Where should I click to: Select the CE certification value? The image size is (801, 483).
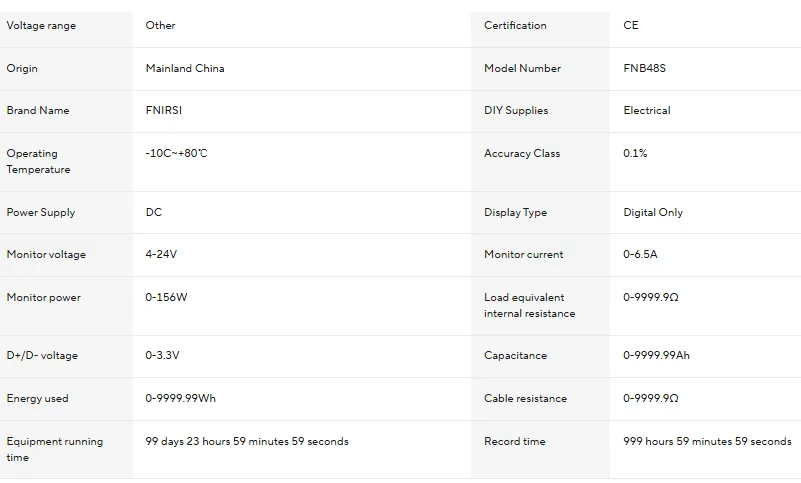pos(631,26)
